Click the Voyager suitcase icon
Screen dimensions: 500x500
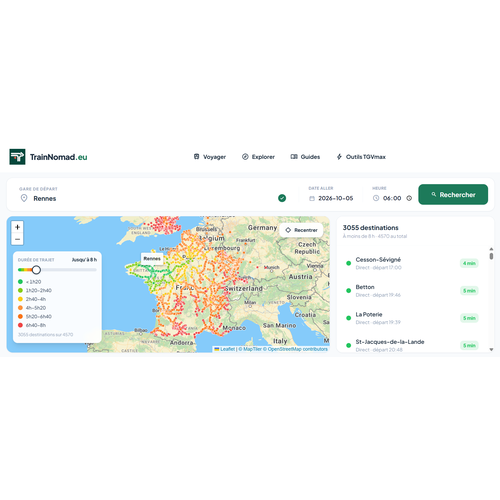point(197,157)
